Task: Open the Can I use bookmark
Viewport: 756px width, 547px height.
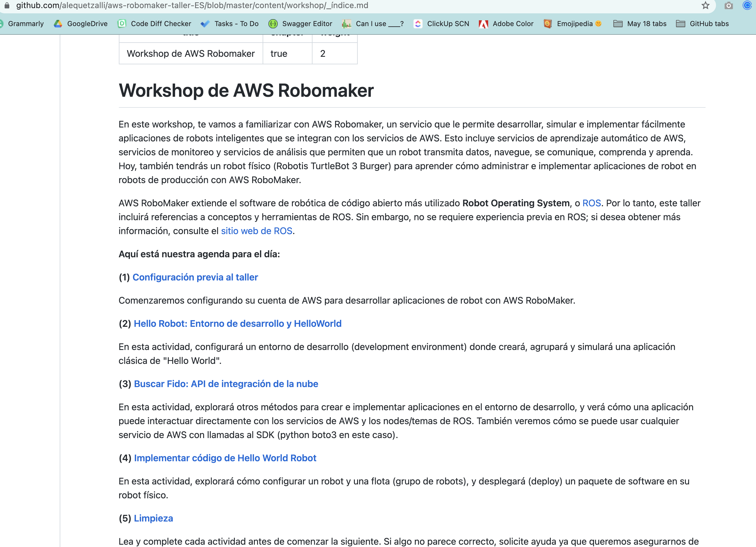Action: point(373,24)
